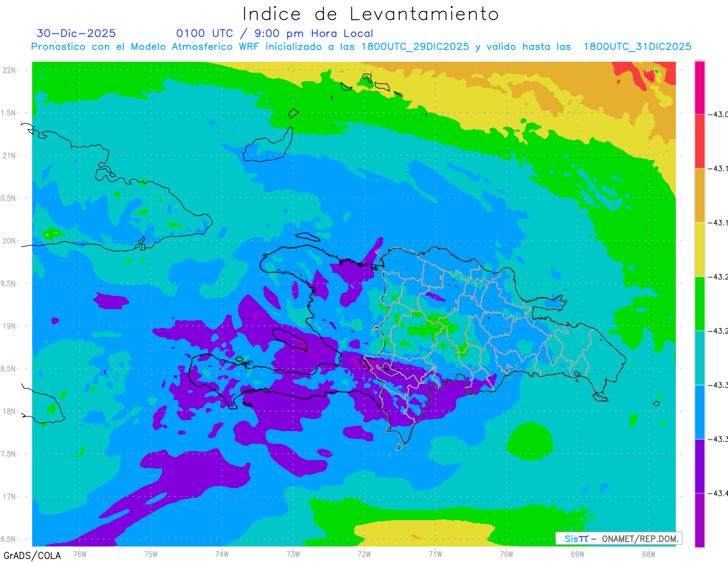The width and height of the screenshot is (728, 562).
Task: Click the '-43.4' legend value
Action: click(718, 493)
